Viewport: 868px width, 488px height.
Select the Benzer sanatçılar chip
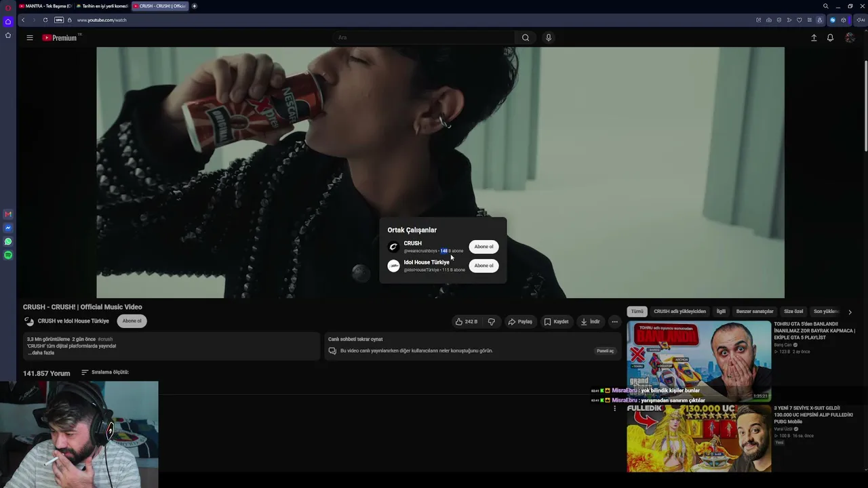(x=755, y=312)
